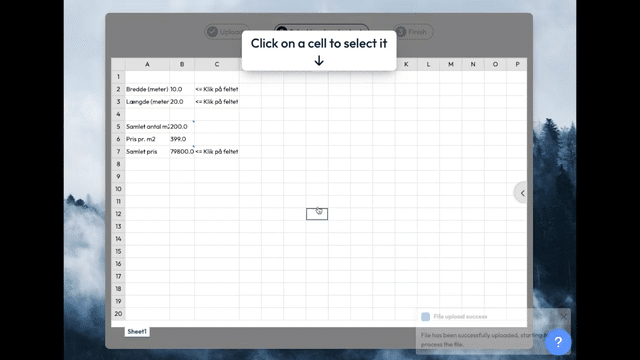Image resolution: width=640 pixels, height=360 pixels.
Task: Click the Upload step checkmark icon
Action: [x=212, y=32]
